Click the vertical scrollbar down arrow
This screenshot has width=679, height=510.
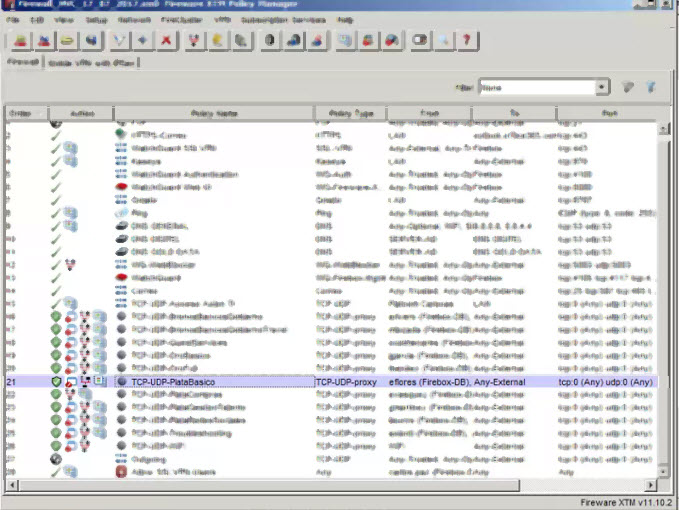coord(664,471)
